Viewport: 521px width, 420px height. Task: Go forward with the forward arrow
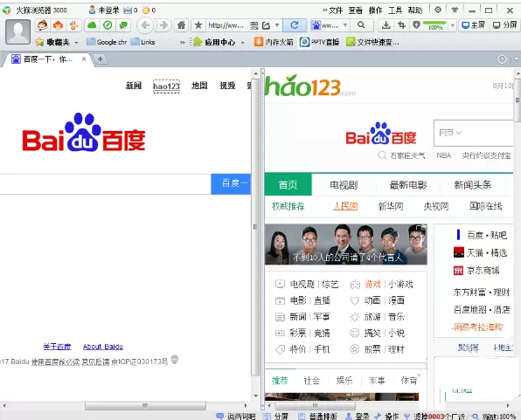(x=163, y=25)
